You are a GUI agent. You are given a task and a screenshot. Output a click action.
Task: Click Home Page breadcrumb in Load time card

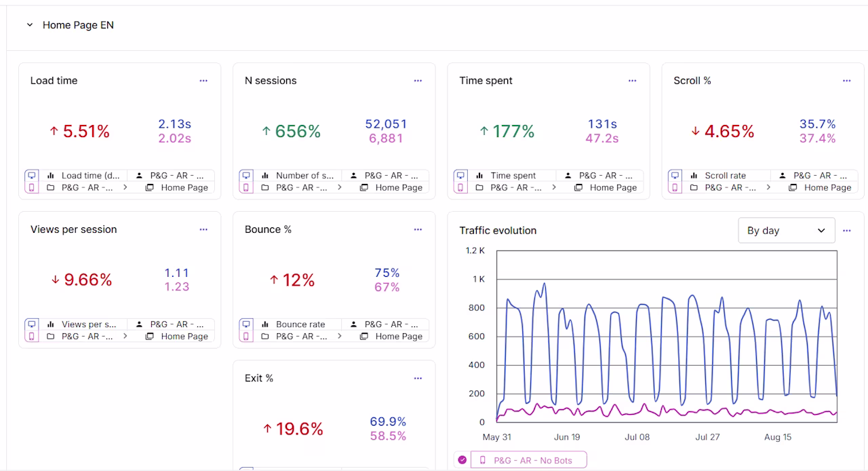pos(184,187)
